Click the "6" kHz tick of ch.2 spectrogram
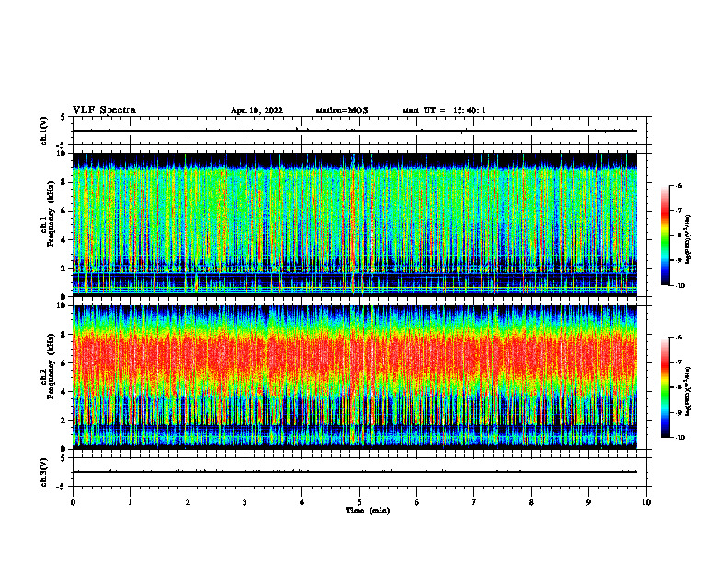728x563 pixels. pos(64,362)
